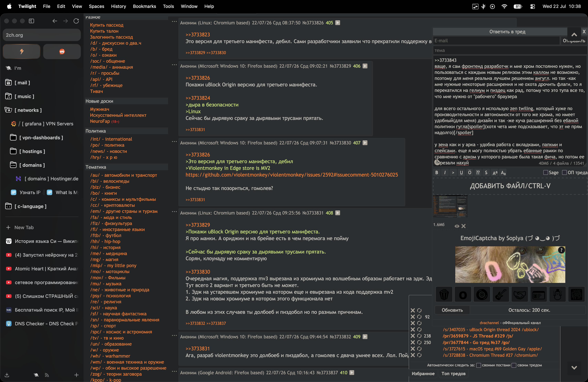
Task: Apply subscript formatting in reply form
Action: (503, 172)
